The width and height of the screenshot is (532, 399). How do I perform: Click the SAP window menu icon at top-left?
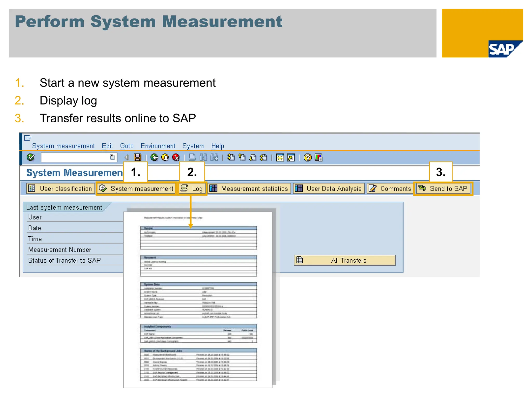coord(28,138)
